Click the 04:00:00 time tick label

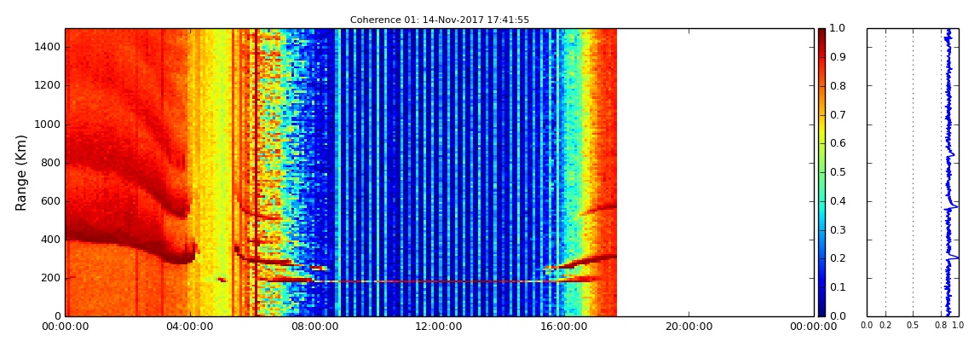(190, 327)
